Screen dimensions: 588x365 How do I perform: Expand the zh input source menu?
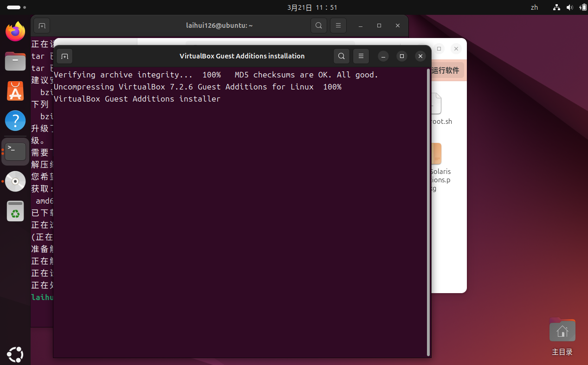(534, 7)
